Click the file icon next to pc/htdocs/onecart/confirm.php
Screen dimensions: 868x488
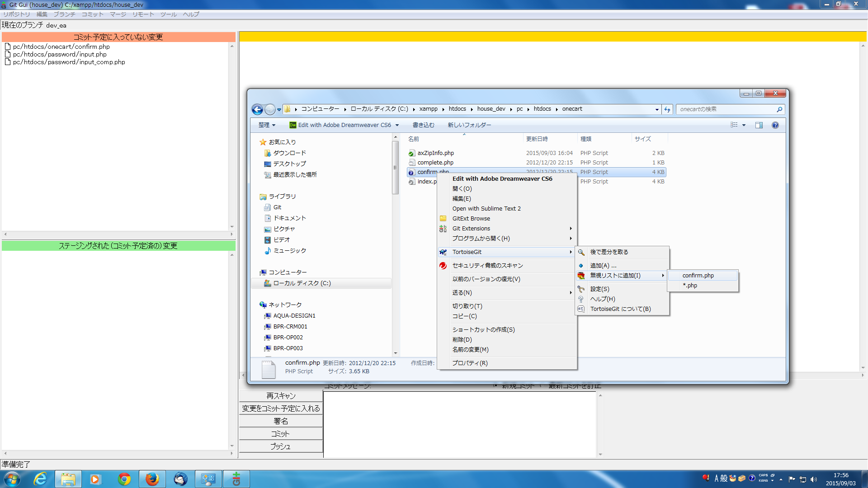tap(8, 47)
